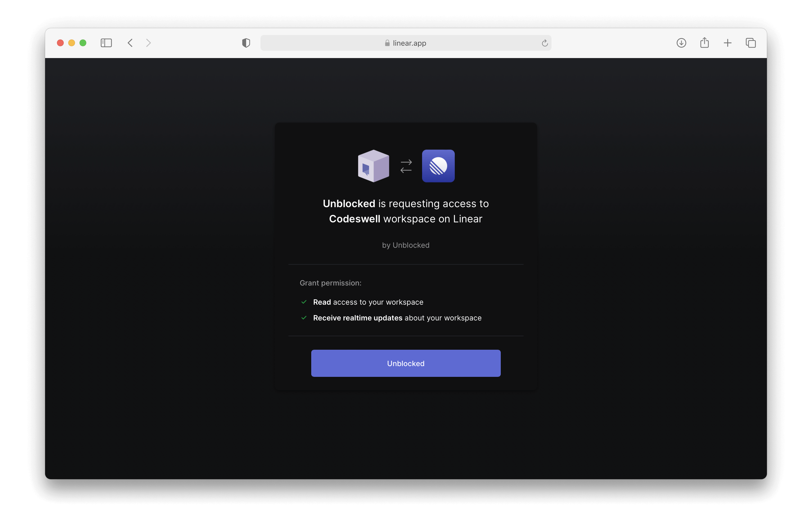
Task: Reload the page with refresh icon
Action: (x=545, y=43)
